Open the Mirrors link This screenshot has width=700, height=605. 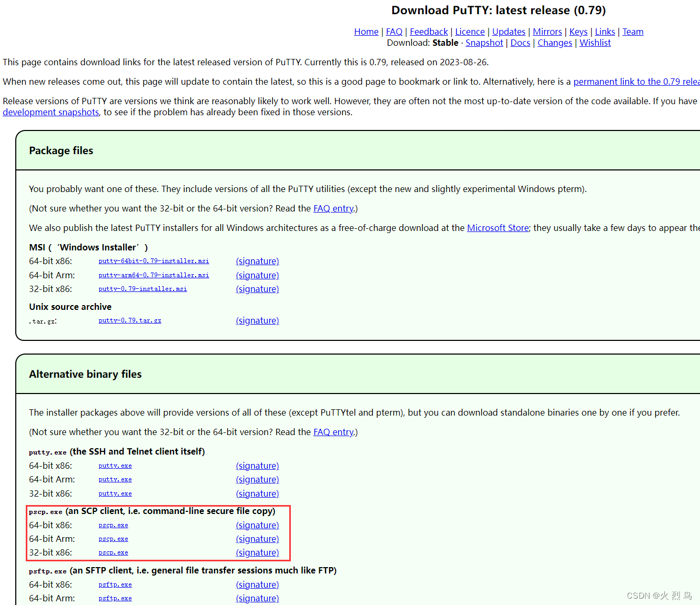[x=547, y=32]
